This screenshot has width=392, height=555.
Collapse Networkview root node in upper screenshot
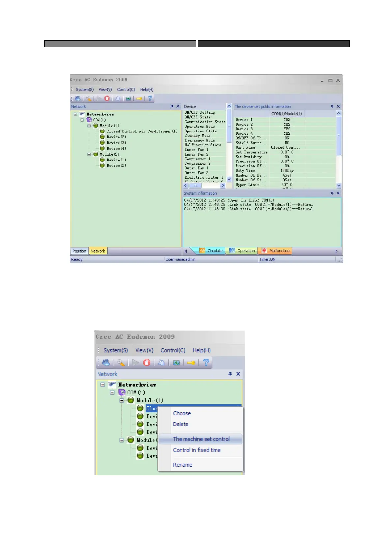point(75,114)
